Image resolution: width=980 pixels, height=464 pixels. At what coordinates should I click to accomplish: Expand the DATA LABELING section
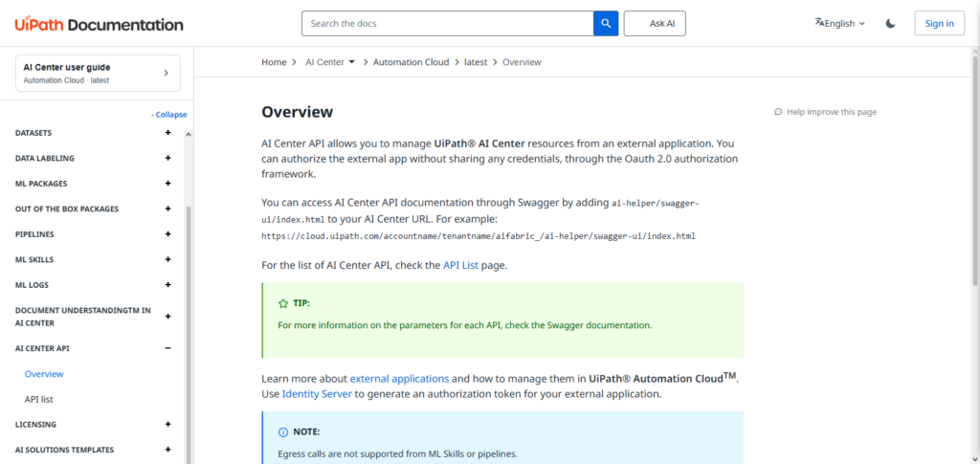click(x=167, y=158)
